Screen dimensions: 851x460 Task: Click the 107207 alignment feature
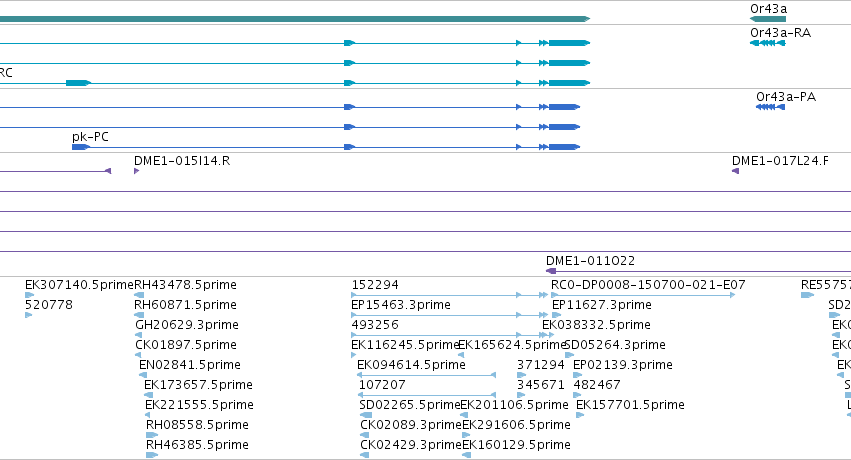click(x=427, y=395)
